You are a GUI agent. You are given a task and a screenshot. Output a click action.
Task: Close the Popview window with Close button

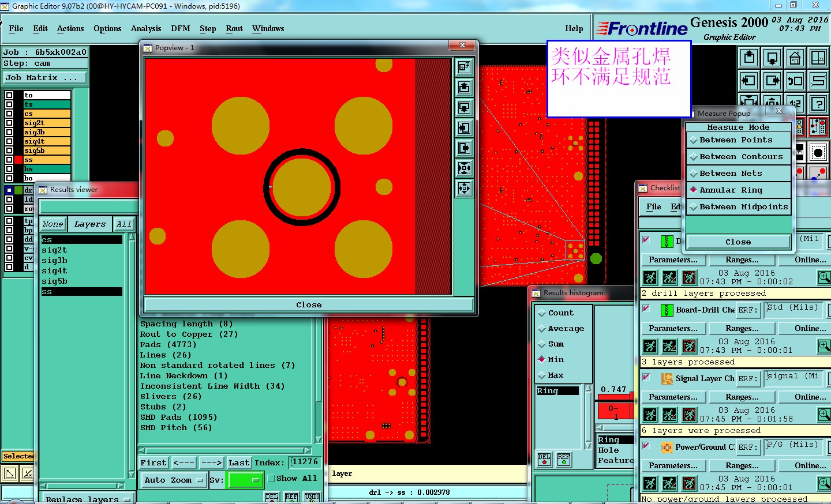click(309, 304)
